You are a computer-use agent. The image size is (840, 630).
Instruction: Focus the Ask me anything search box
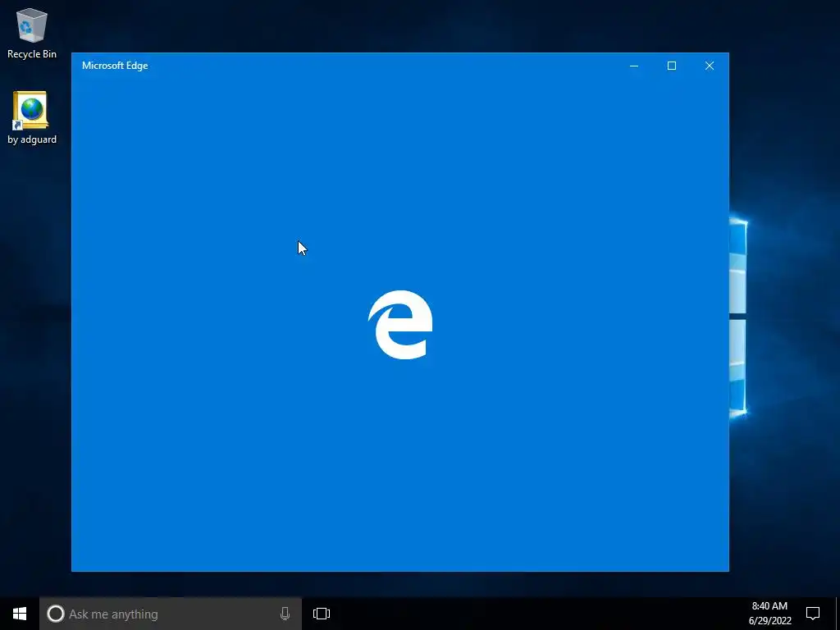(171, 614)
